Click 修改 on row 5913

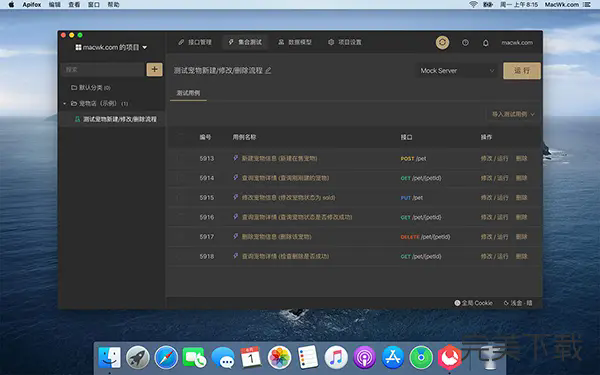486,158
